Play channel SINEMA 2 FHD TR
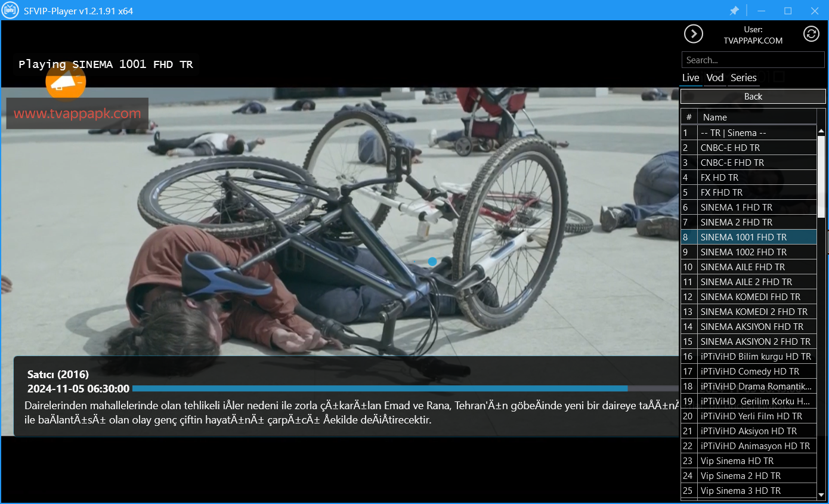 click(x=748, y=222)
